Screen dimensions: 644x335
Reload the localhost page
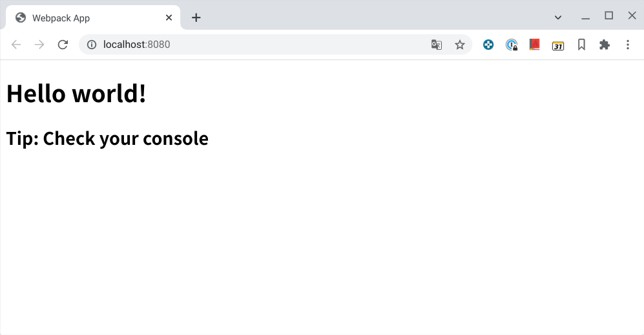(63, 45)
